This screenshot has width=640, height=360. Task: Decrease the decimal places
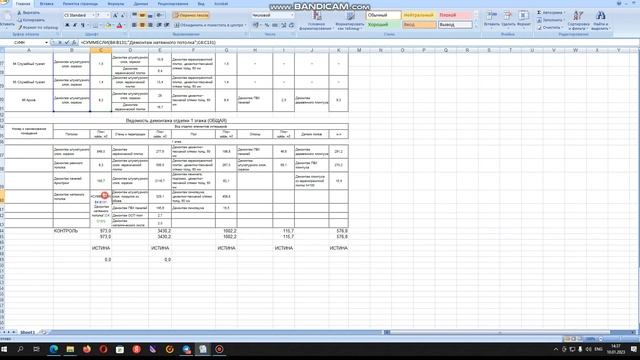pos(291,25)
